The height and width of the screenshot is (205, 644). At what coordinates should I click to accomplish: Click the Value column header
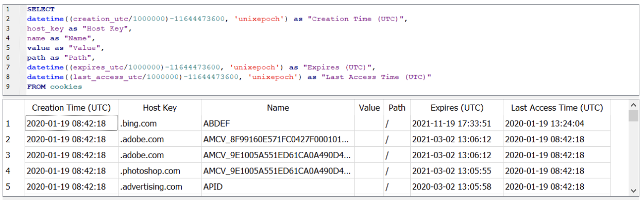369,108
